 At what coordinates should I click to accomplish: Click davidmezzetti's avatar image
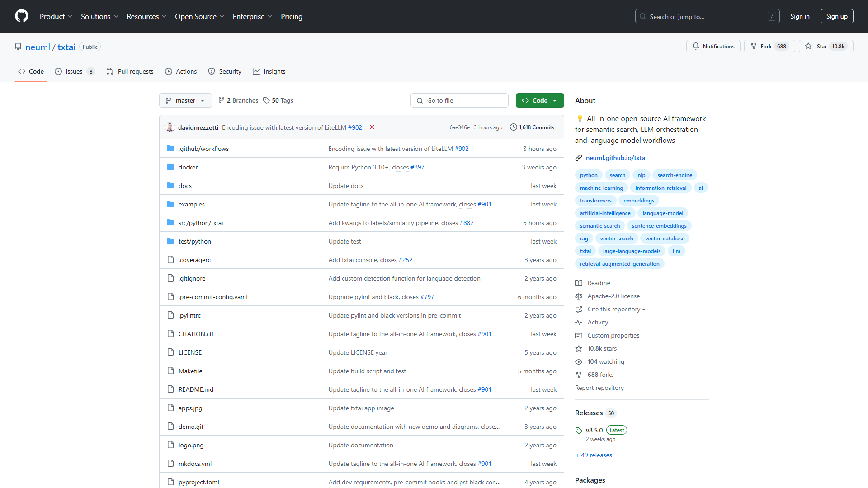click(x=170, y=127)
